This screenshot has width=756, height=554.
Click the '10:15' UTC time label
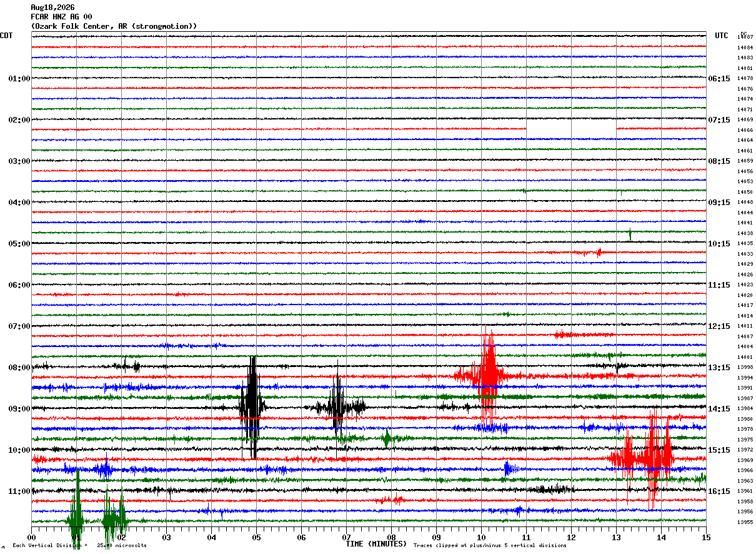point(719,244)
